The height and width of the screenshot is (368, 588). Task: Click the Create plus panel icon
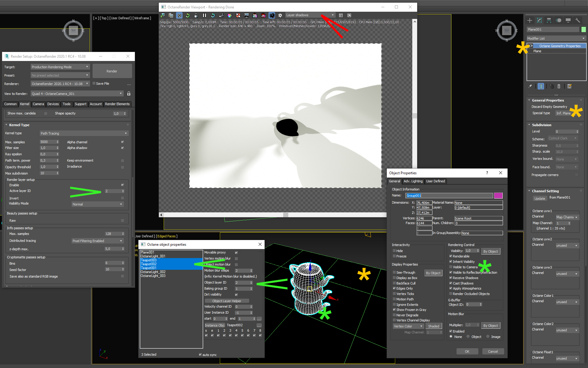coord(530,20)
